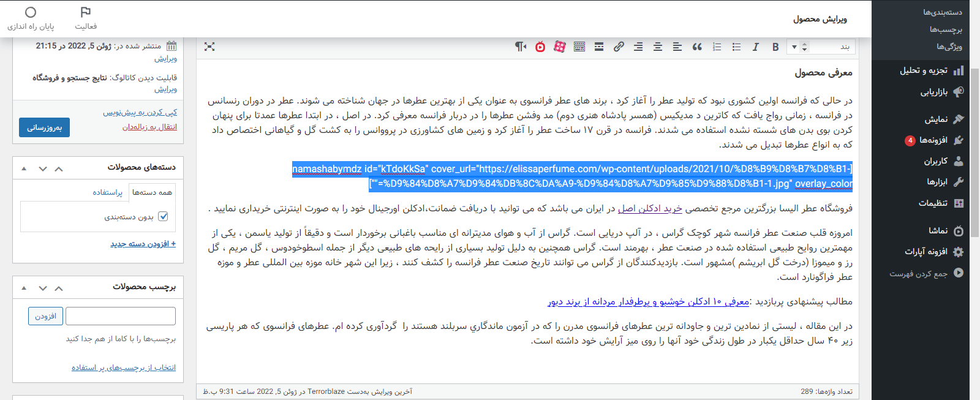Collapse the برچسب محصولات panel
Viewport: 980px width, 400px height.
(x=24, y=288)
